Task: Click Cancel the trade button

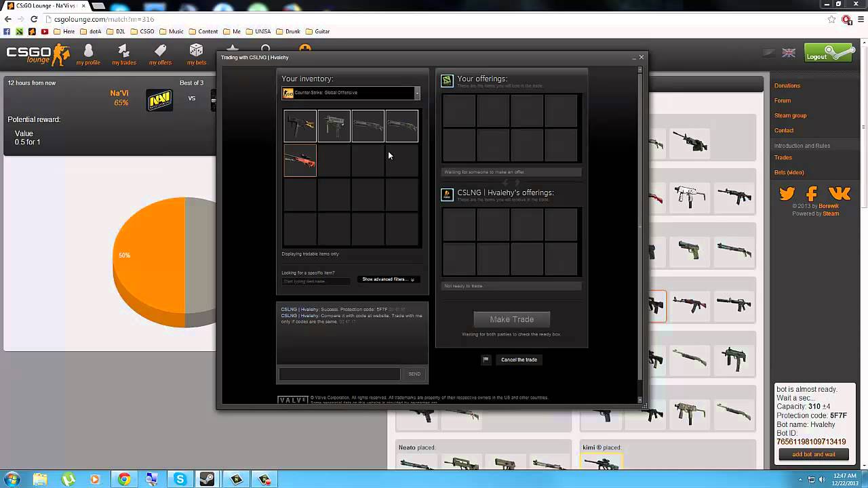Action: (519, 360)
